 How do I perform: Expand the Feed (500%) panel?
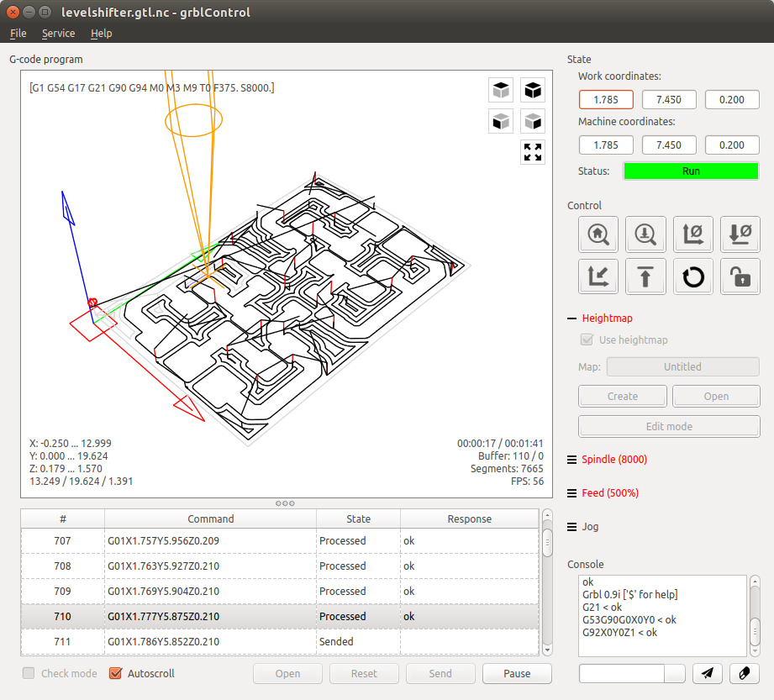[x=603, y=493]
